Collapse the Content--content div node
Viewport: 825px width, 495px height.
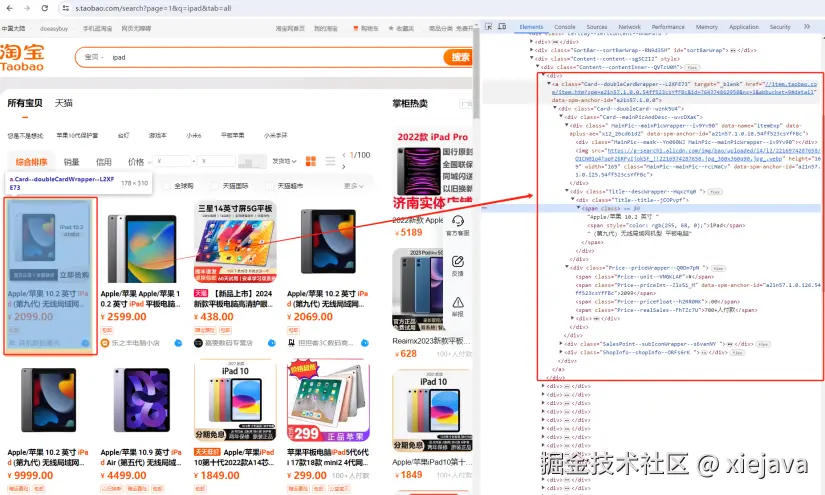point(531,58)
